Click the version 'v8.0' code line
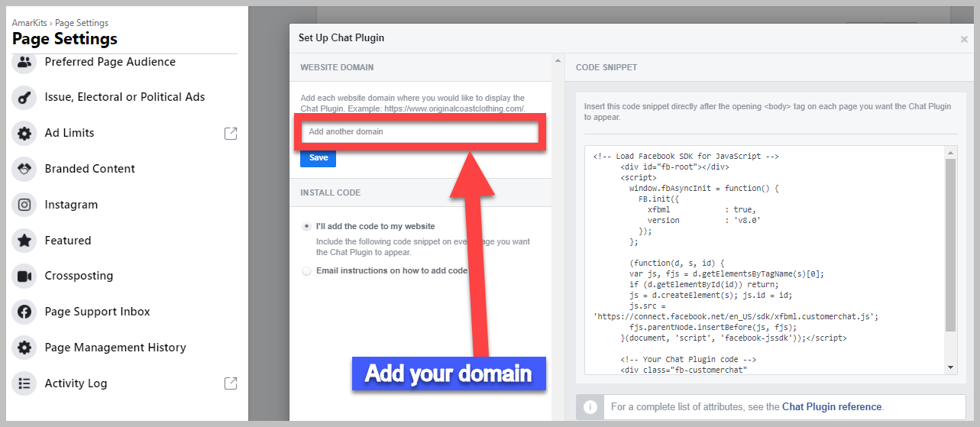Screen dimensions: 980x427 click(x=704, y=220)
